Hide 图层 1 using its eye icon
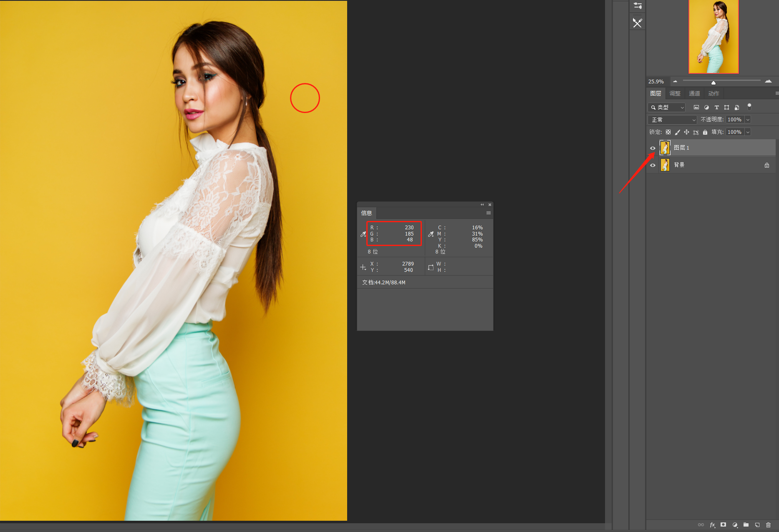The width and height of the screenshot is (779, 532). coord(653,148)
